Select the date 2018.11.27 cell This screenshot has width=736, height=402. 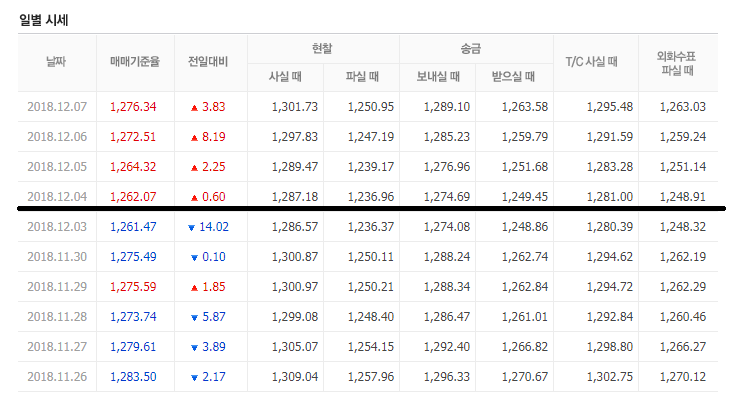57,347
